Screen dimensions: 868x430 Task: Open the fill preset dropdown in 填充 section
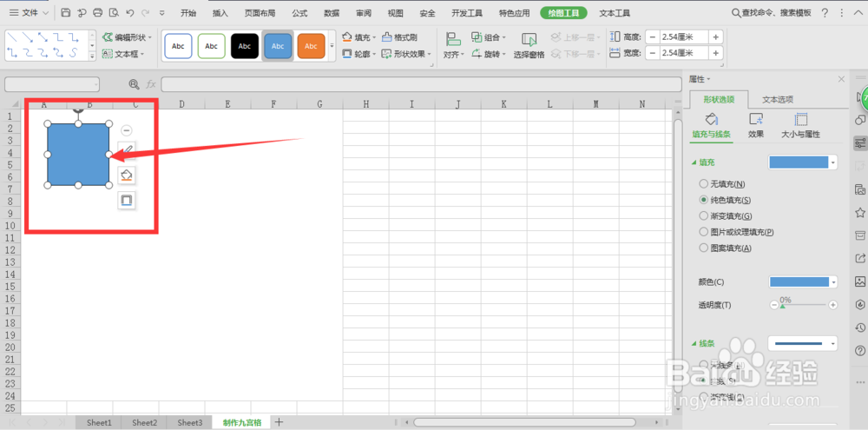pos(833,162)
